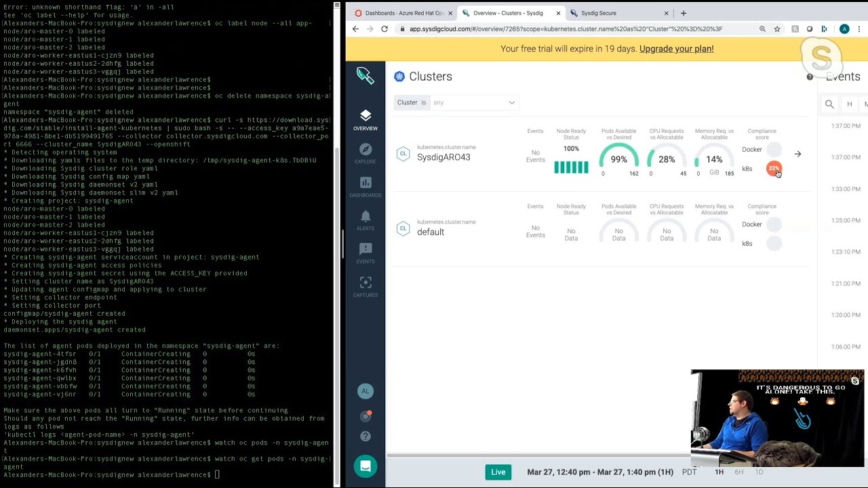Click the Sysdig shovel logo

coord(366,76)
